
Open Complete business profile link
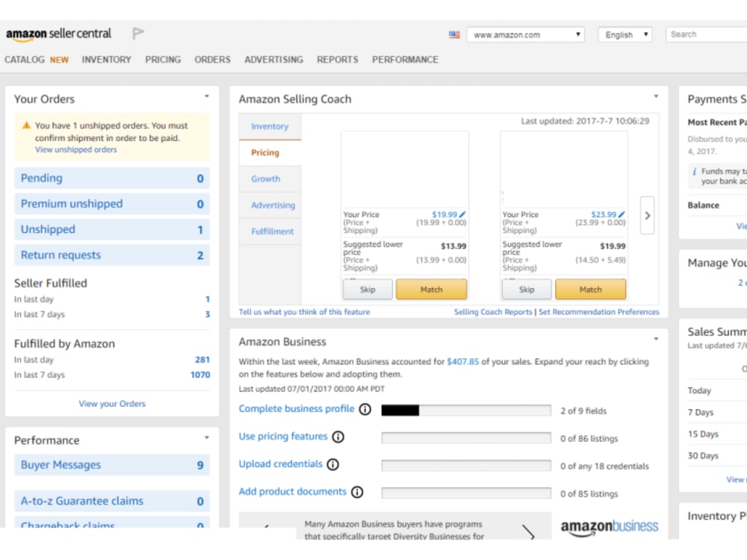click(297, 408)
